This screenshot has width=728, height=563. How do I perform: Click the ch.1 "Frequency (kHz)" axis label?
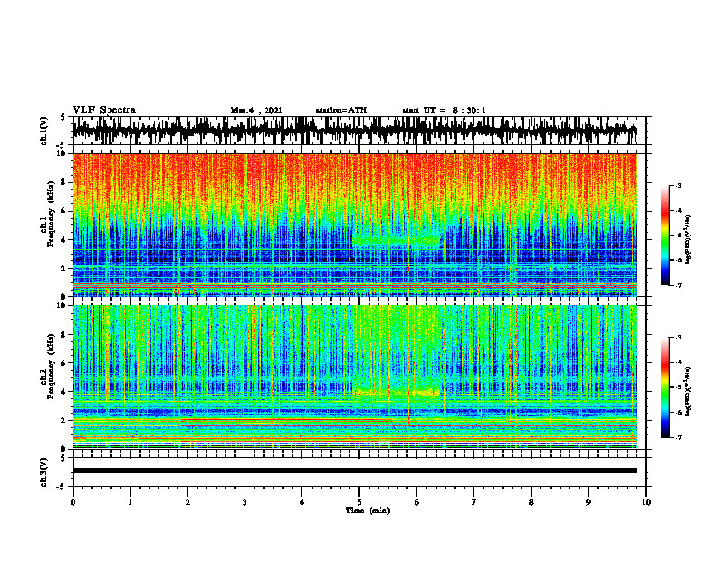pyautogui.click(x=51, y=213)
